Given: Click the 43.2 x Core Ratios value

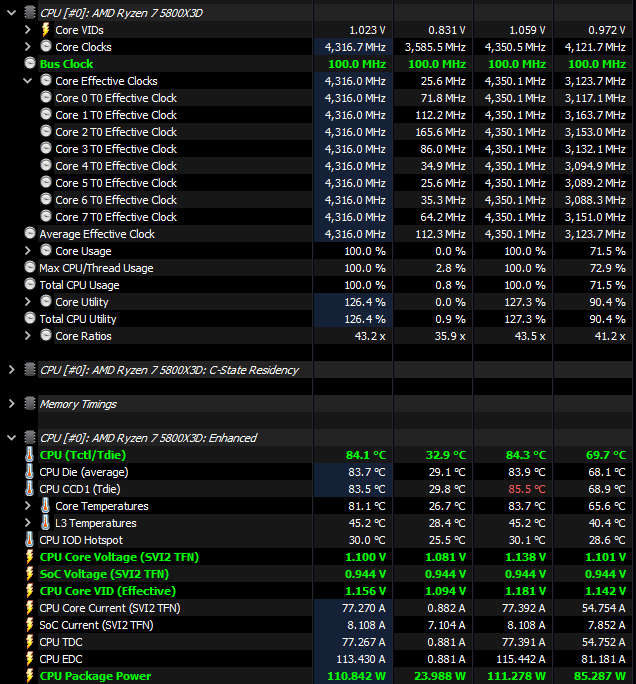Looking at the screenshot, I should coord(370,336).
